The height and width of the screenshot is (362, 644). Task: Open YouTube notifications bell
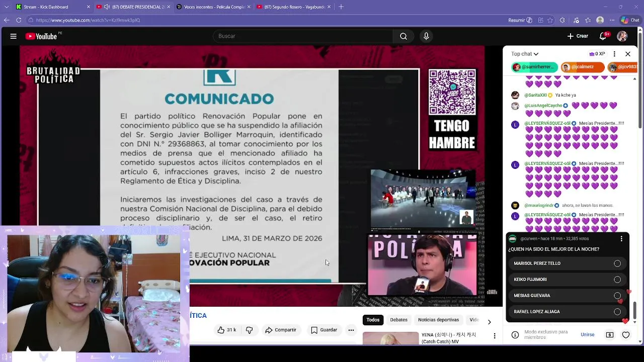[603, 36]
